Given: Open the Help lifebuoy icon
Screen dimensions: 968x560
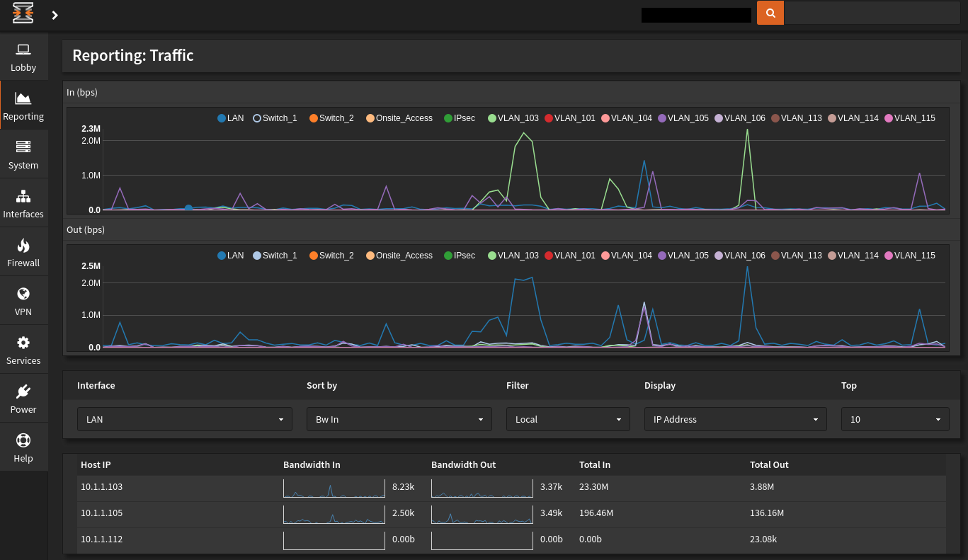Looking at the screenshot, I should tap(23, 440).
